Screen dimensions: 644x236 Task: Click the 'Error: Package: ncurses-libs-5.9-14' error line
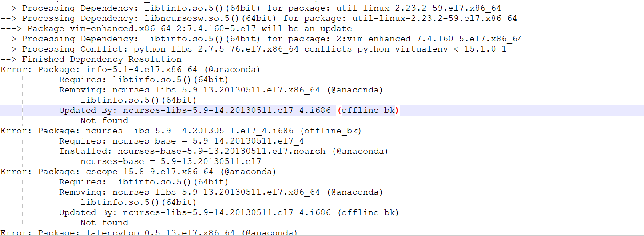[x=181, y=131]
